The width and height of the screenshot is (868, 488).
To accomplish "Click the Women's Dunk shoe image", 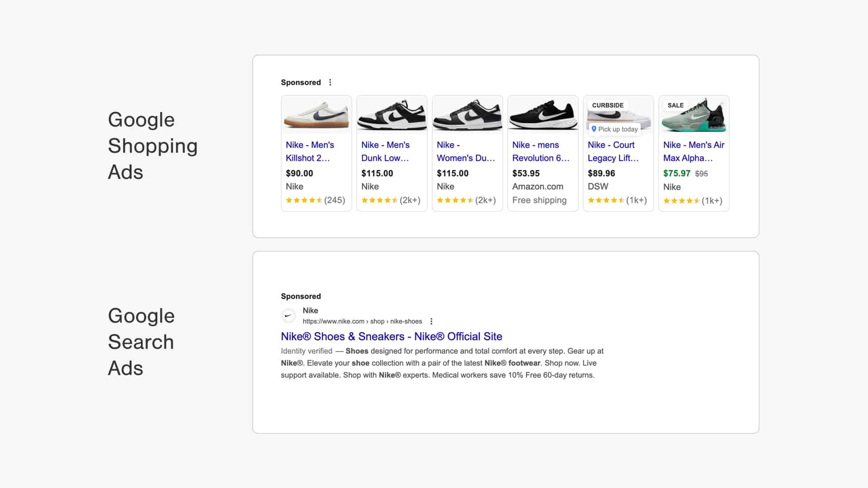I will pyautogui.click(x=467, y=115).
